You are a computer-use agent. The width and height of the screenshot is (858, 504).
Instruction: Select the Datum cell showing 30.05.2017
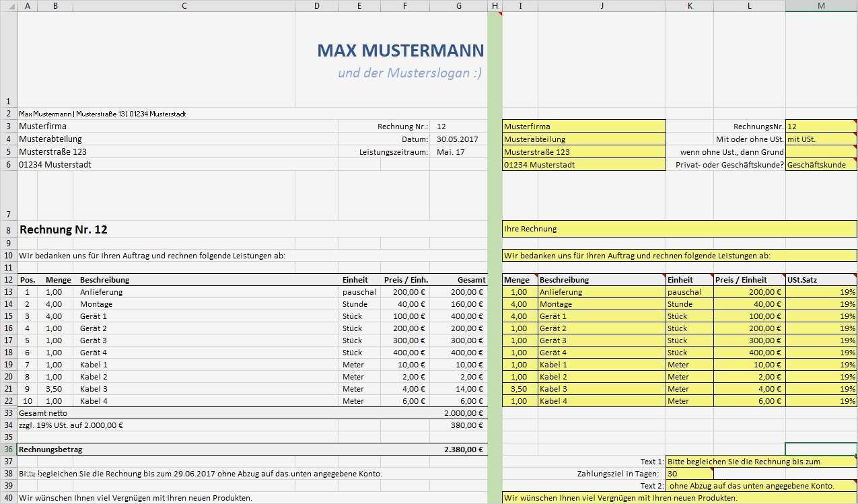[458, 139]
